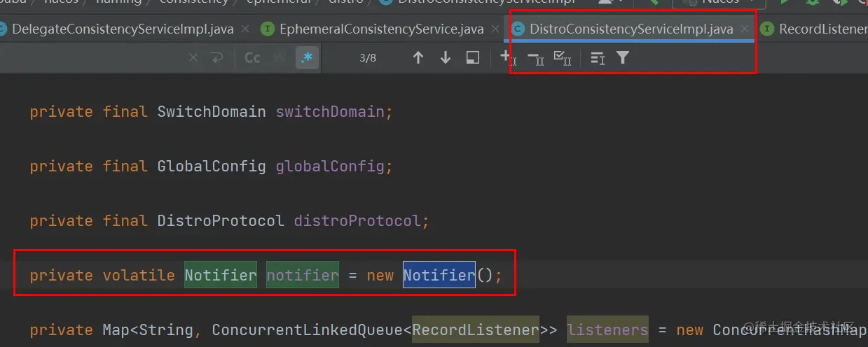Go to next occurrence with down arrow
This screenshot has width=868, height=347.
(446, 58)
